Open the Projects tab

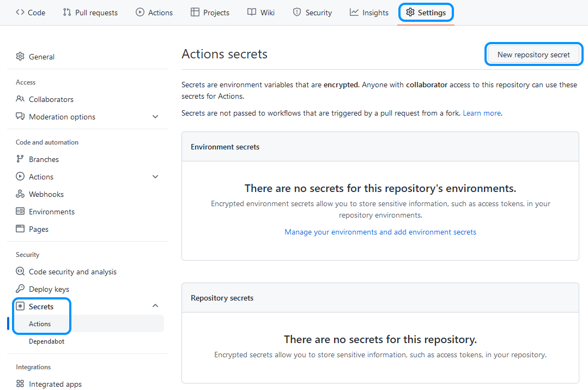(x=210, y=13)
